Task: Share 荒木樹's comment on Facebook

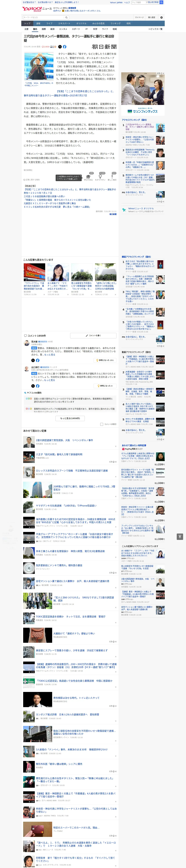Action: click(x=38, y=360)
